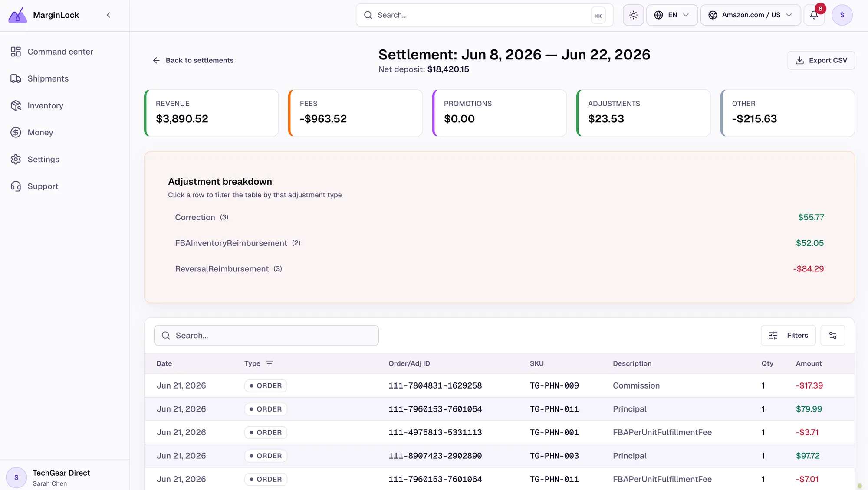This screenshot has height=490, width=868.
Task: Filter table by ReversalReimbursement row
Action: [x=500, y=269]
